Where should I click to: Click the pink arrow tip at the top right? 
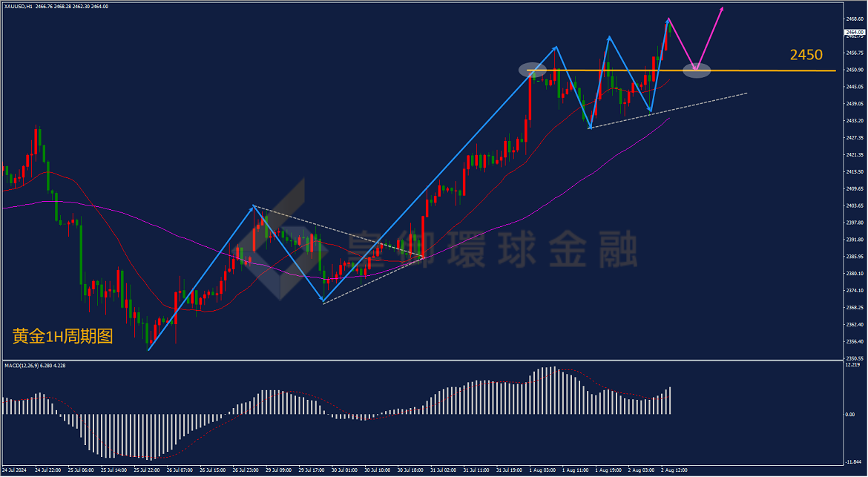point(723,9)
